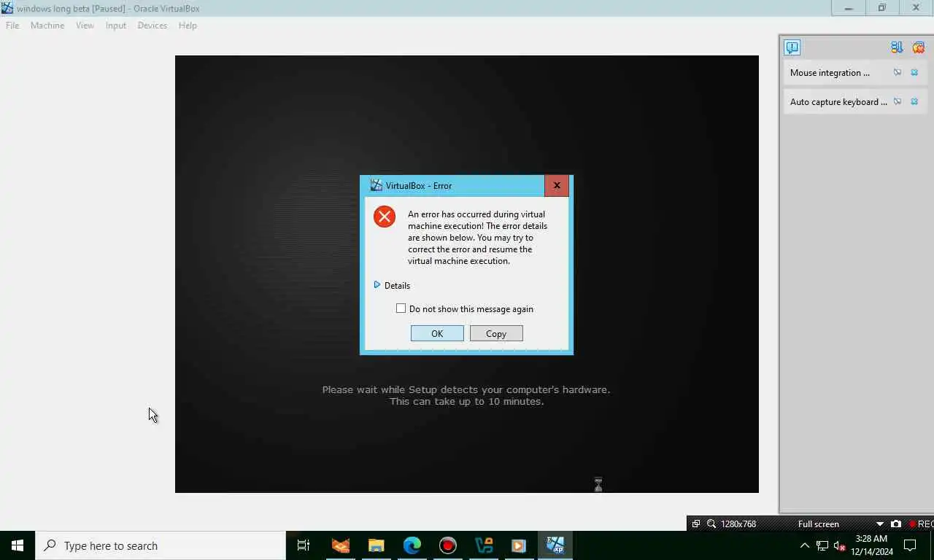This screenshot has width=934, height=560.
Task: Click the magnifier icon beside 1280x768
Action: (x=711, y=524)
